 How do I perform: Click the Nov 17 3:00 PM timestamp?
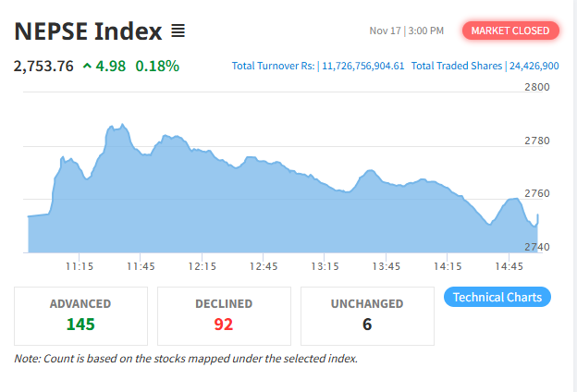tap(406, 31)
